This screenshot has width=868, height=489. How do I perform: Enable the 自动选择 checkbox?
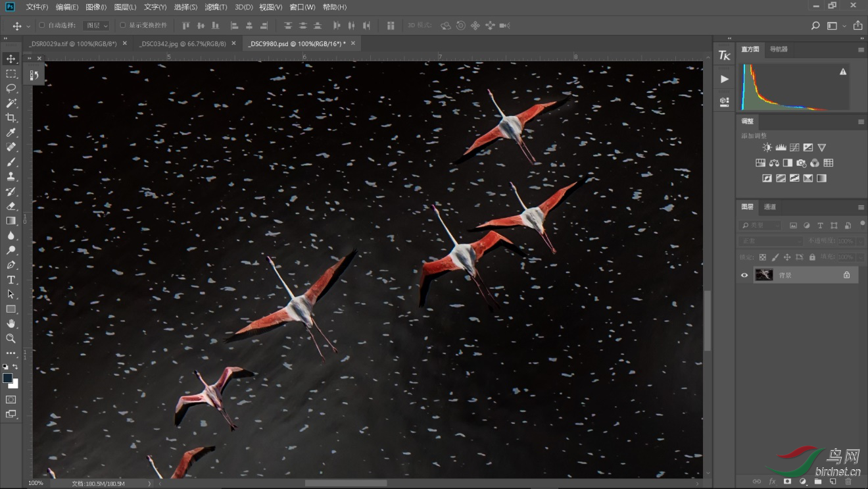point(42,26)
